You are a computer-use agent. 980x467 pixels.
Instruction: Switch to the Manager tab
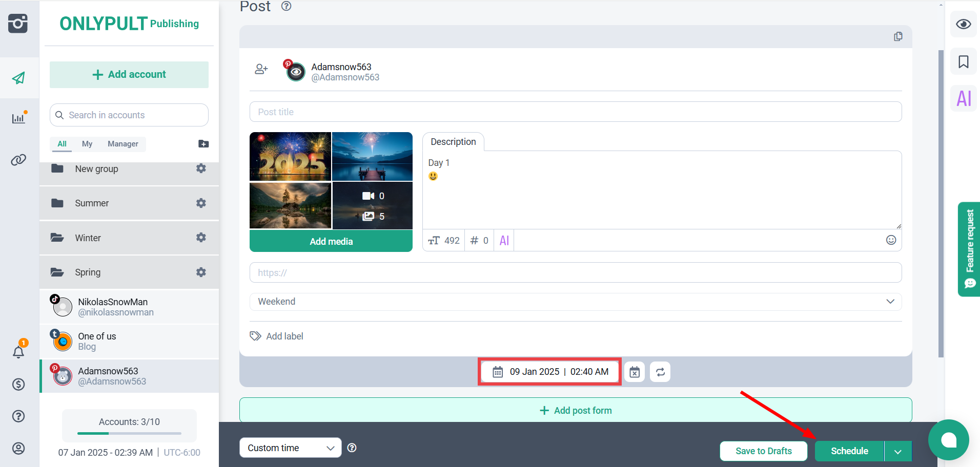122,144
